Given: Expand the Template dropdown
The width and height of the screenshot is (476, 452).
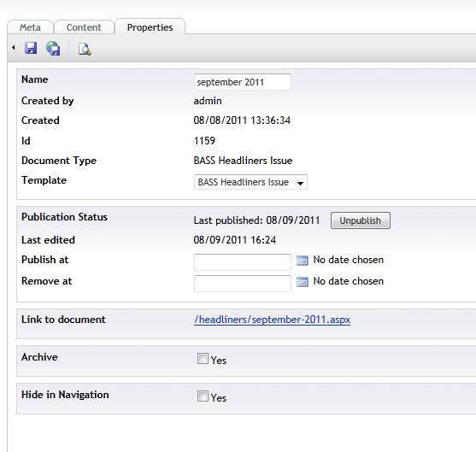Looking at the screenshot, I should coord(250,182).
